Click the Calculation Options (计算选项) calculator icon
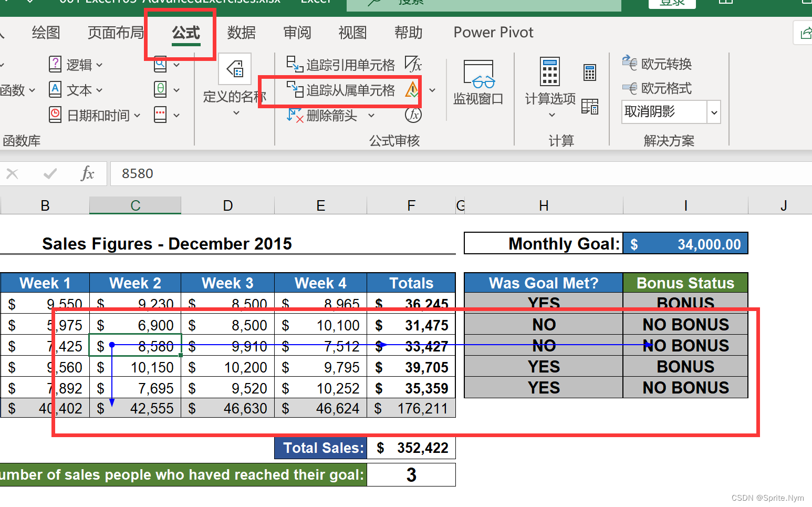Screen dimensions: 812x507 click(550, 71)
